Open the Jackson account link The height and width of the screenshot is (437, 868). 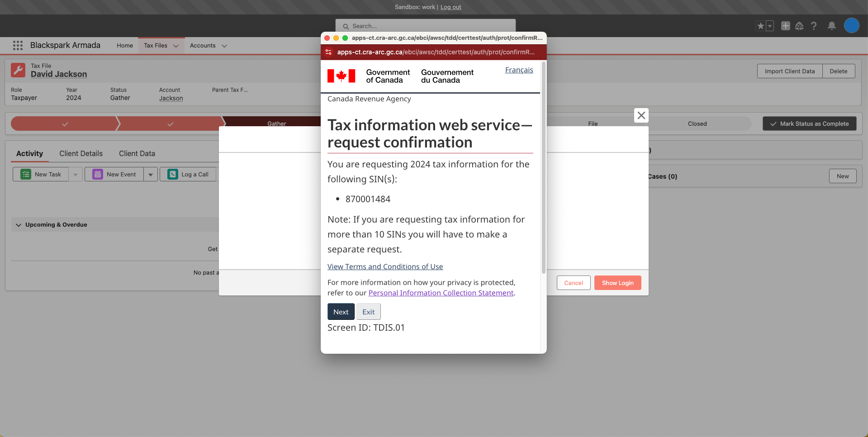pos(171,98)
